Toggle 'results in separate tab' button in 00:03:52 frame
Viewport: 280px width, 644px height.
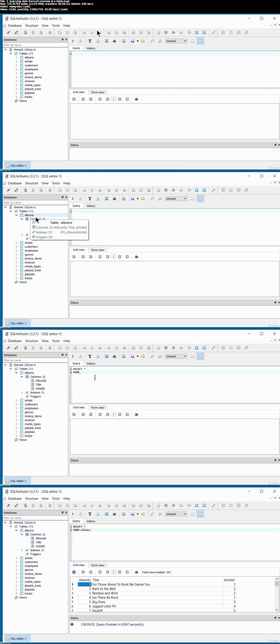click(192, 514)
